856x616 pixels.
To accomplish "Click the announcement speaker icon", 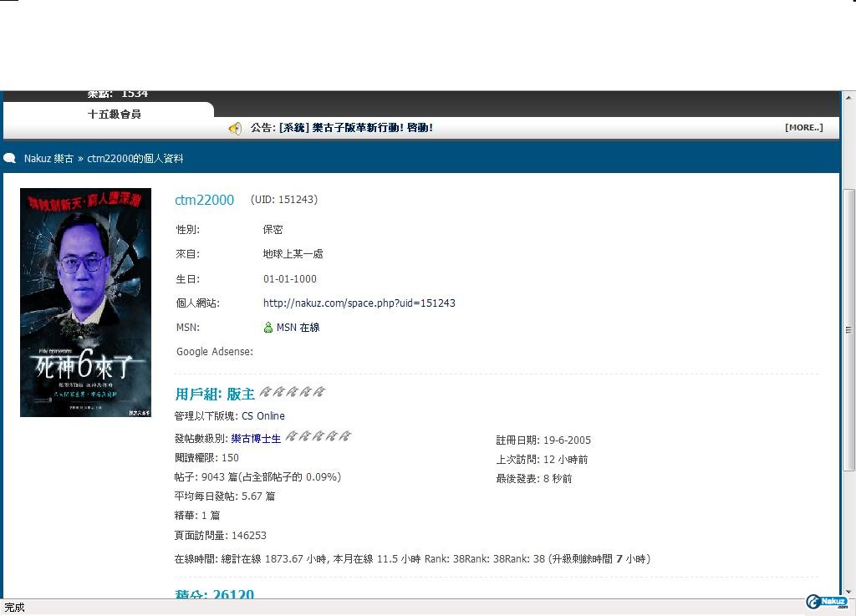I will [235, 128].
